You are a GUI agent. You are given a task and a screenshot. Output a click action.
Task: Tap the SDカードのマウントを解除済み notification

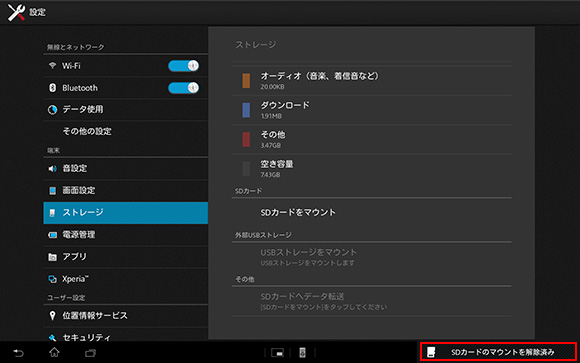499,352
